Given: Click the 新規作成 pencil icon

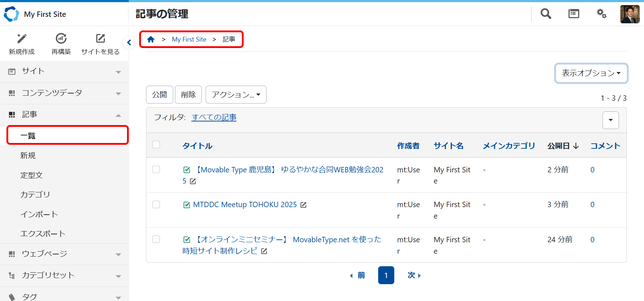Looking at the screenshot, I should pos(22,39).
